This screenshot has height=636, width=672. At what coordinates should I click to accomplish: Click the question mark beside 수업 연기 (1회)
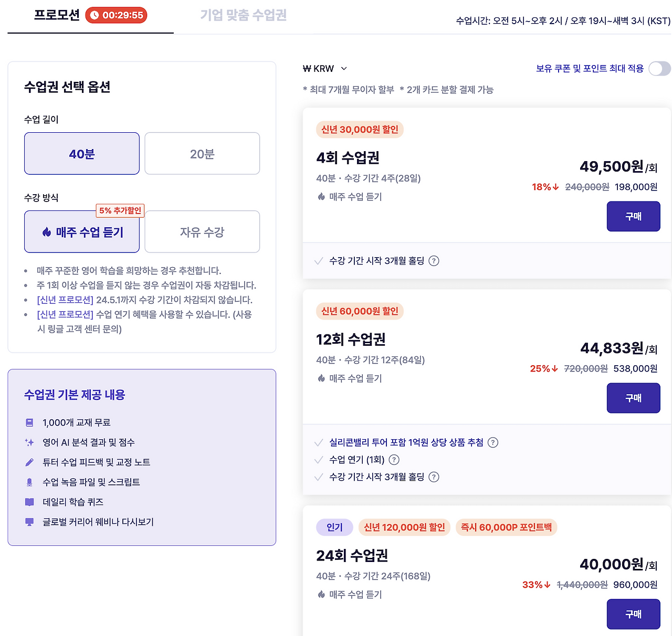[394, 460]
